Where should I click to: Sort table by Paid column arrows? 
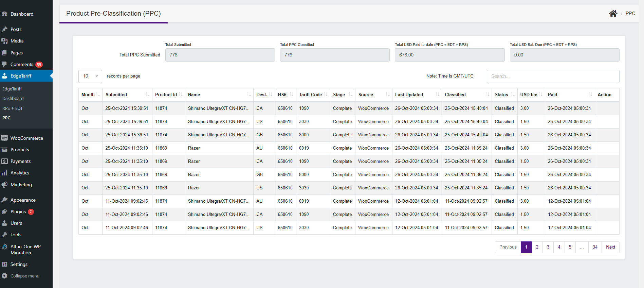[x=590, y=95]
